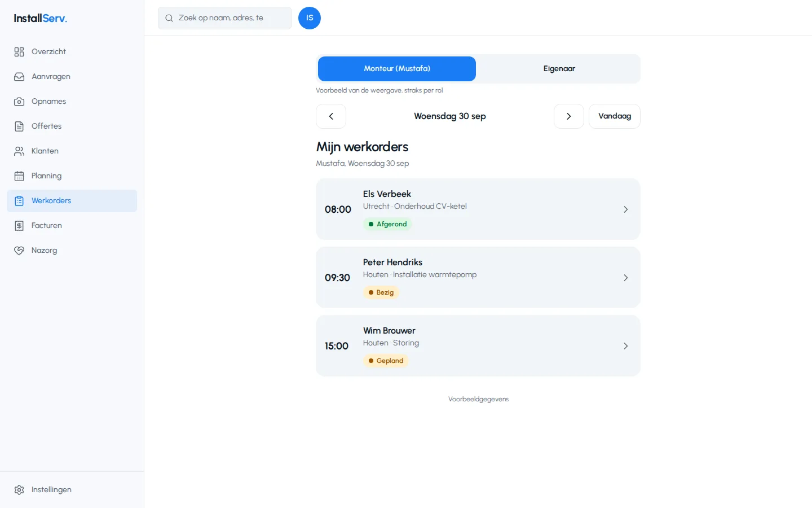
Task: Switch to Monteur (Mustafa) view
Action: click(x=397, y=69)
